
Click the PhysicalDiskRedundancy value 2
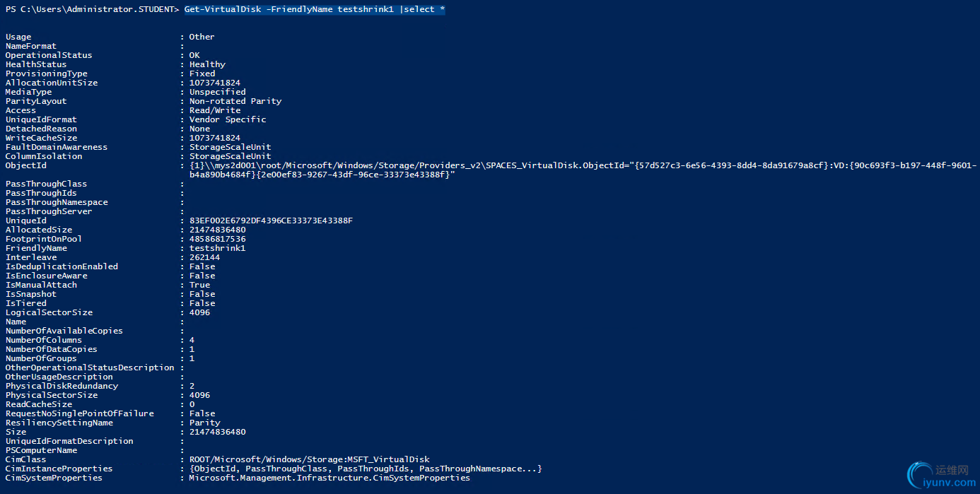pyautogui.click(x=192, y=386)
